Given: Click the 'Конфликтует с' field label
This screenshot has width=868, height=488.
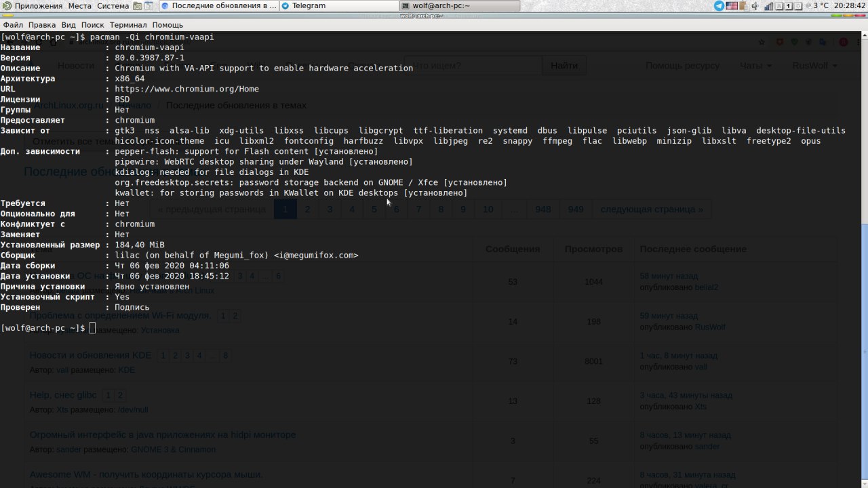Looking at the screenshot, I should (33, 224).
